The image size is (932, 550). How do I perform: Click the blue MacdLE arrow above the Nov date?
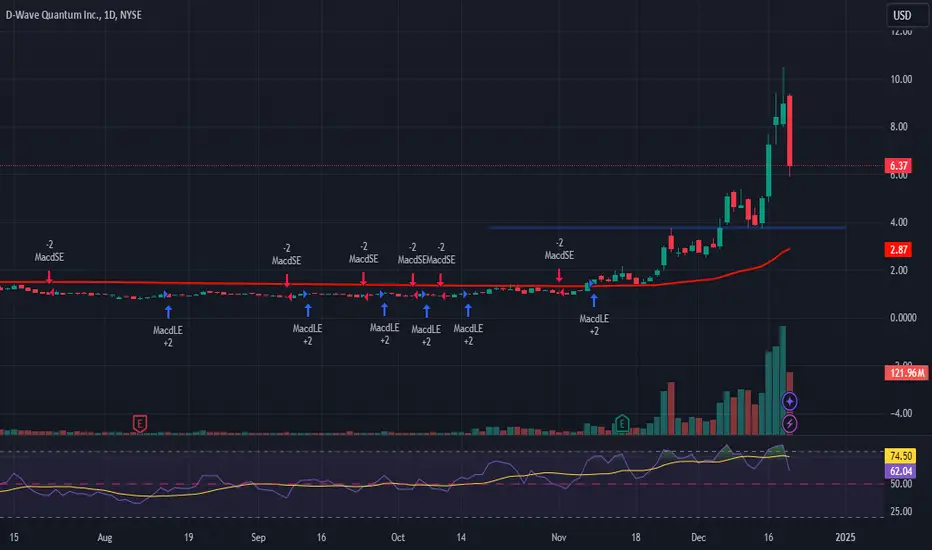pyautogui.click(x=593, y=300)
